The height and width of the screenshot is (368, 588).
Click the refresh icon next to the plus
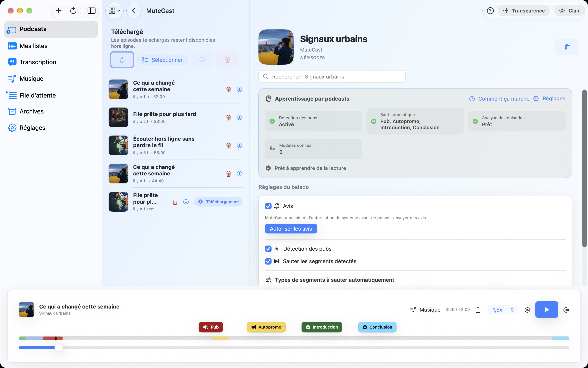tap(73, 11)
